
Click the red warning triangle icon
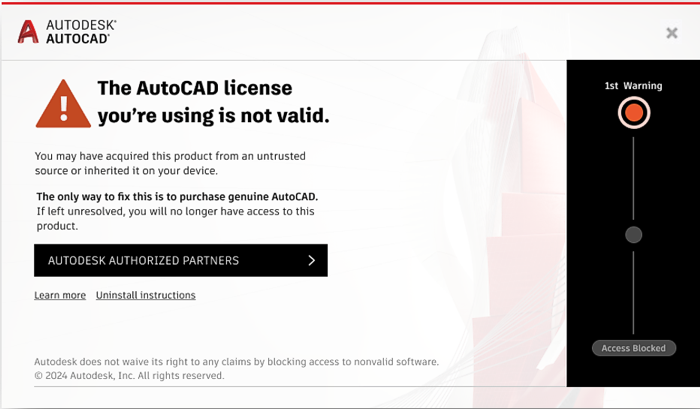(63, 103)
